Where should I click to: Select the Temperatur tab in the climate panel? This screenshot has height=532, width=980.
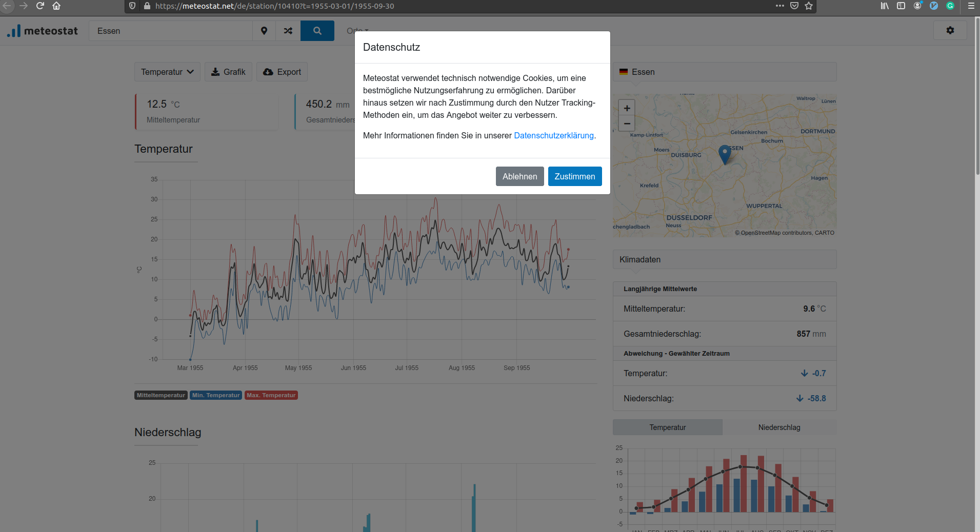667,427
